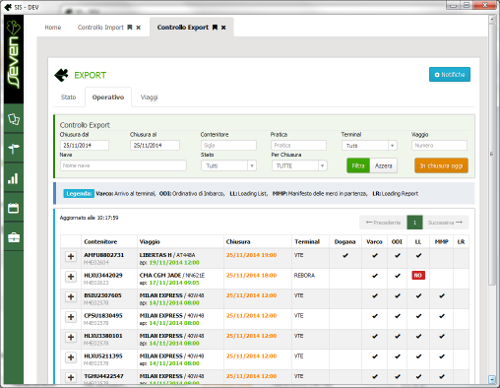Expand row HLXU5211395 with plus button
The width and height of the screenshot is (500, 388).
point(71,357)
